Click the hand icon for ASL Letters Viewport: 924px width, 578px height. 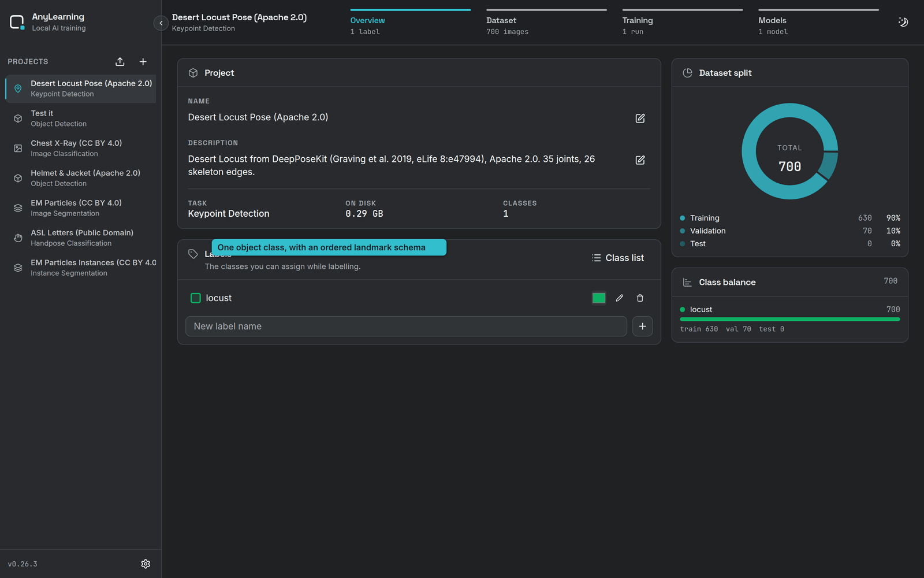18,238
